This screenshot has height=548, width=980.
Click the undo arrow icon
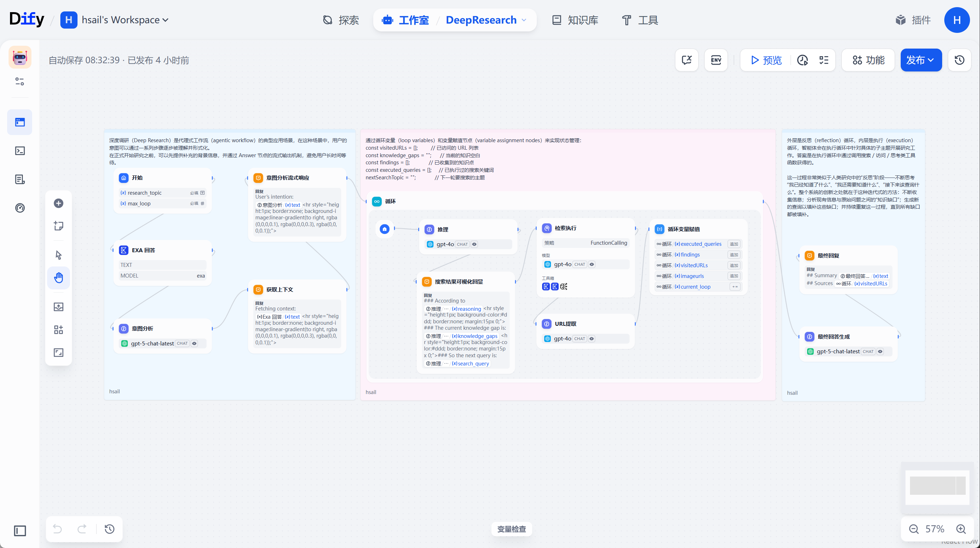pos(57,529)
